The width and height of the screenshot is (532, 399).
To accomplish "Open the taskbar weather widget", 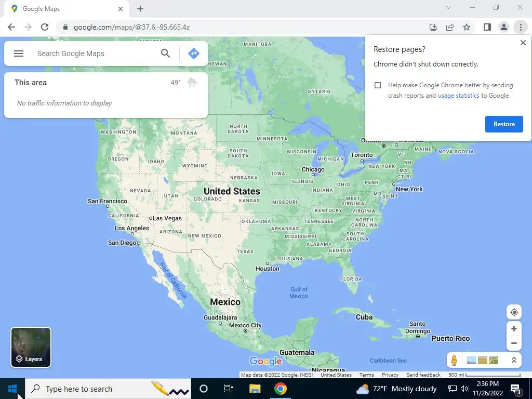I will [x=396, y=389].
